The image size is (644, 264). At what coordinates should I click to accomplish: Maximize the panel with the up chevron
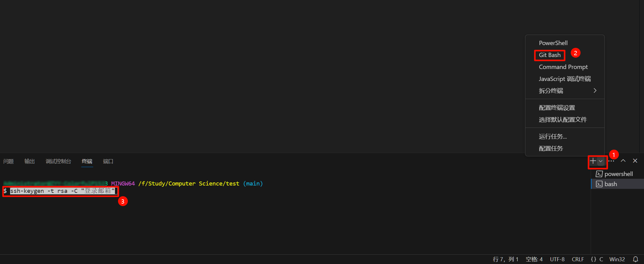coord(623,161)
